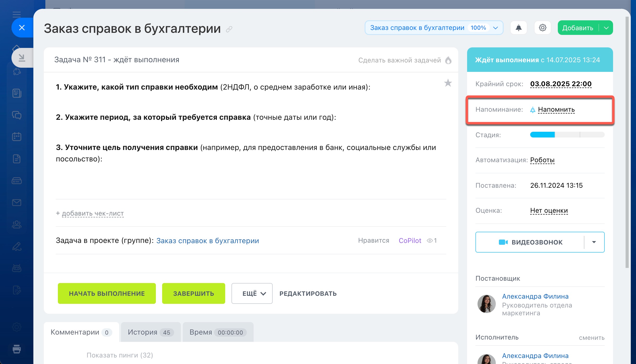Toggle the favorite star on the task

point(448,83)
